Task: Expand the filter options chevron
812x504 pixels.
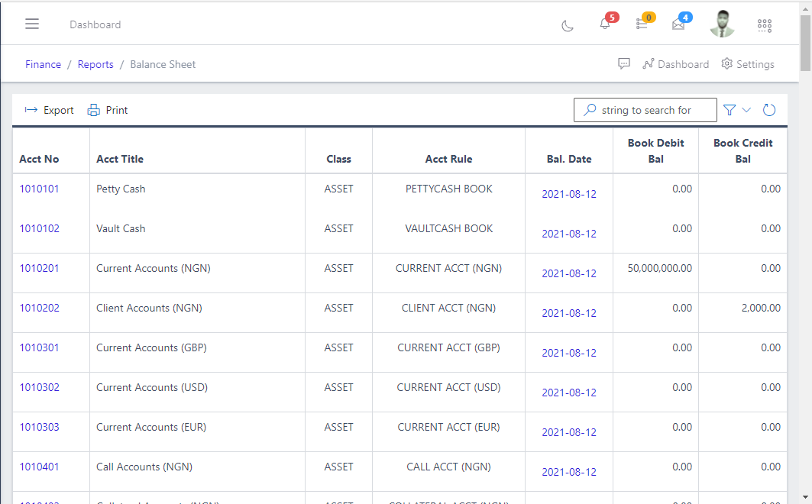Action: pos(746,110)
